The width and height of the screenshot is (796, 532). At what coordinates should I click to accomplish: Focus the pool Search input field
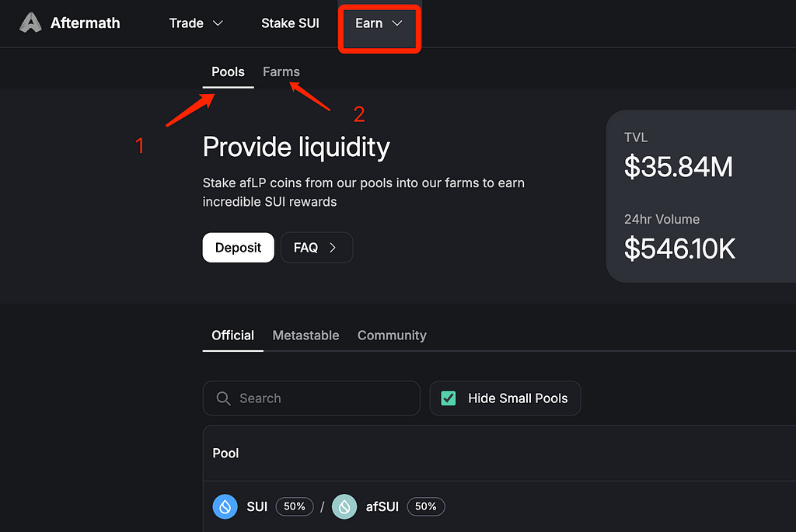click(311, 398)
